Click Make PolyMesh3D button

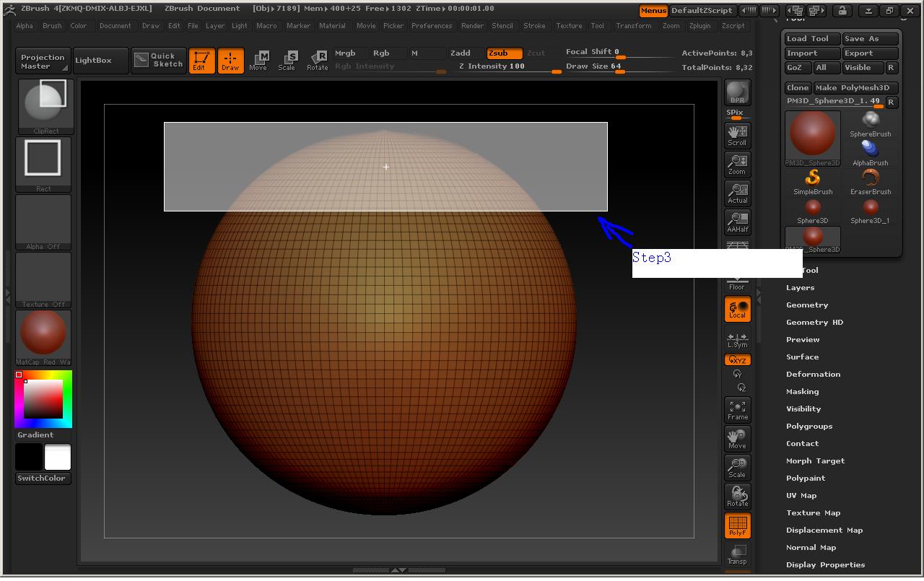click(x=855, y=88)
